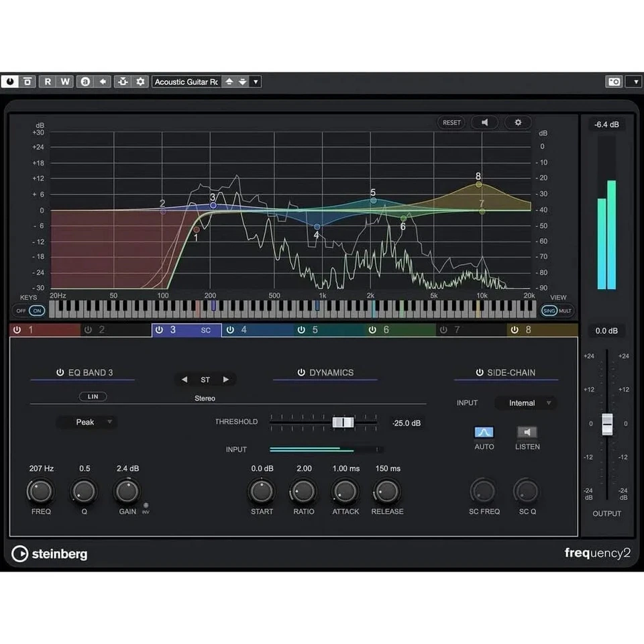Enable the AUTO side-chain toggle
Screen dimensions: 644x644
[484, 431]
